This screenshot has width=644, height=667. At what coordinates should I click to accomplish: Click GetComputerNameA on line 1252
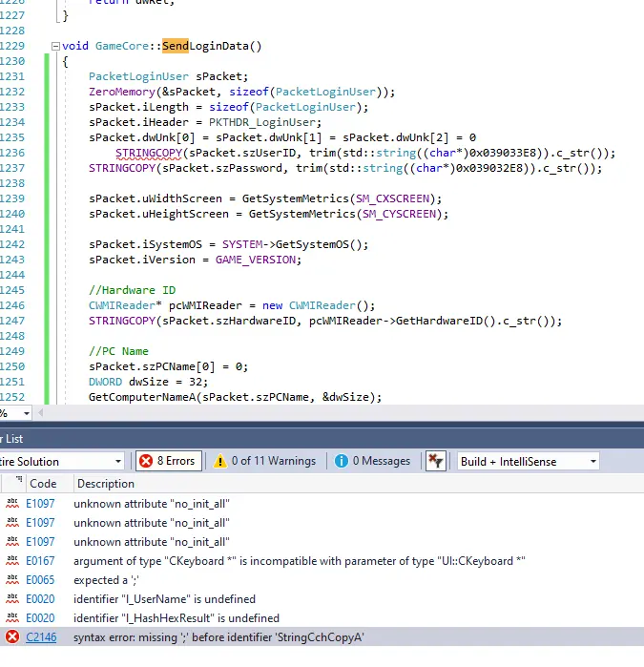[x=142, y=397]
